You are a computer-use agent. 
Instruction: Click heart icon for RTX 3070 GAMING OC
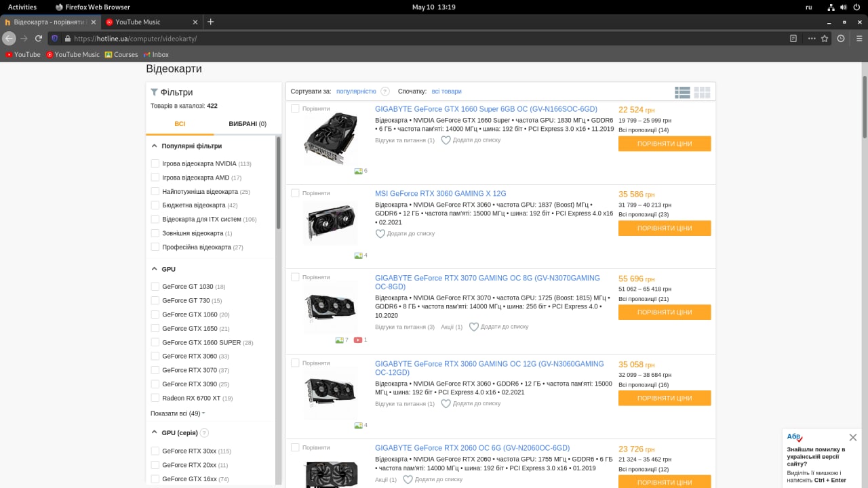click(x=473, y=327)
